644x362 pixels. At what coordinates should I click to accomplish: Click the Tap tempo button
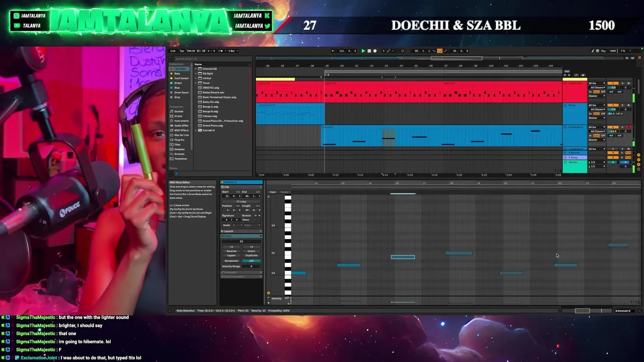click(182, 51)
